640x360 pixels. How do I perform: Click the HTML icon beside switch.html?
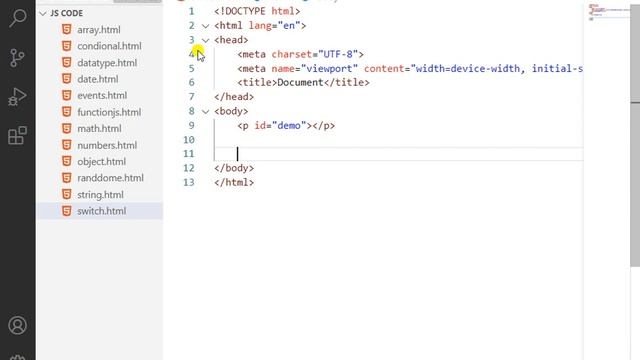67,211
